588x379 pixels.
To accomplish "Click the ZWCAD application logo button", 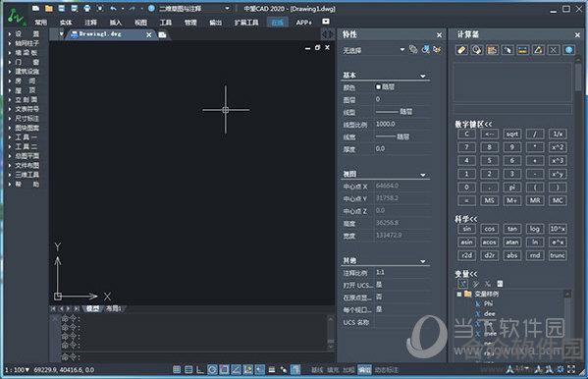I will (16, 17).
